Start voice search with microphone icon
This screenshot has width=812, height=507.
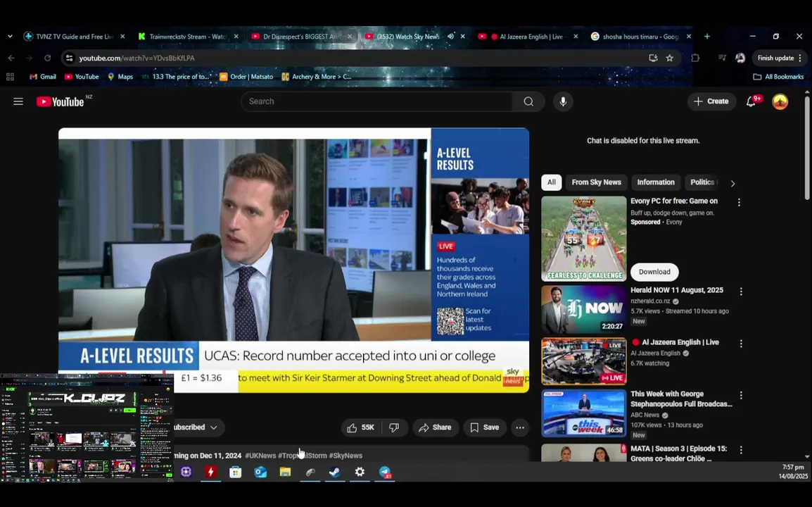(x=563, y=101)
